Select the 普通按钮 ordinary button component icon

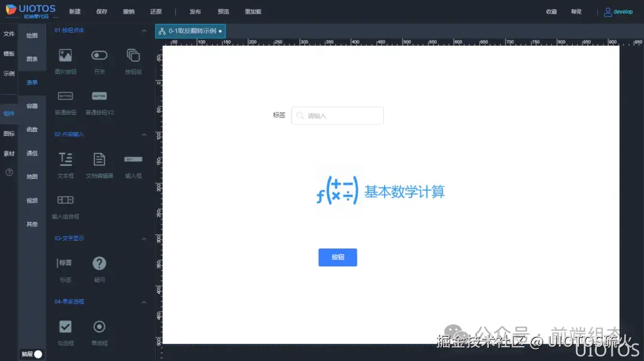(x=65, y=96)
